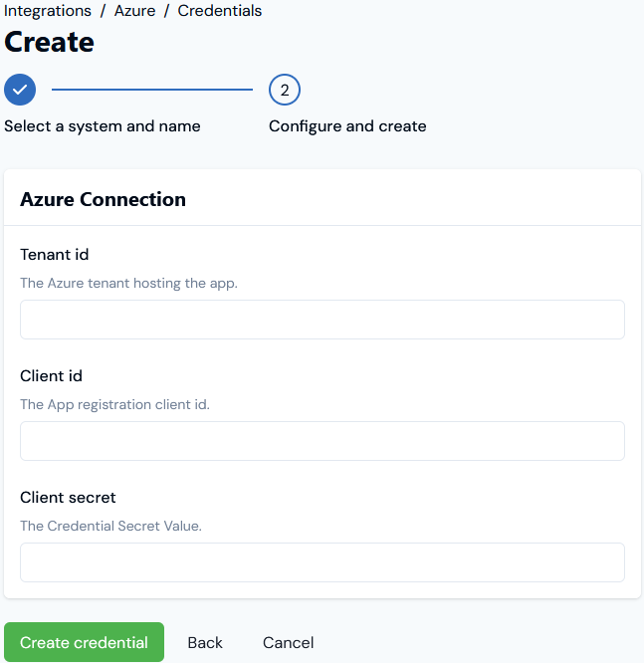This screenshot has width=644, height=663.
Task: Click the progress line between steps
Action: pyautogui.click(x=152, y=90)
